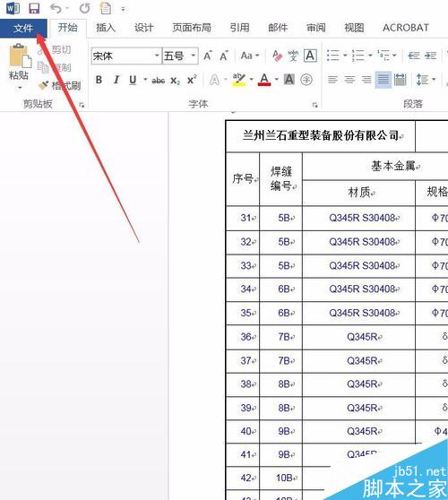Screen dimensions: 448x500
Task: Expand the font color arrow
Action: click(277, 80)
